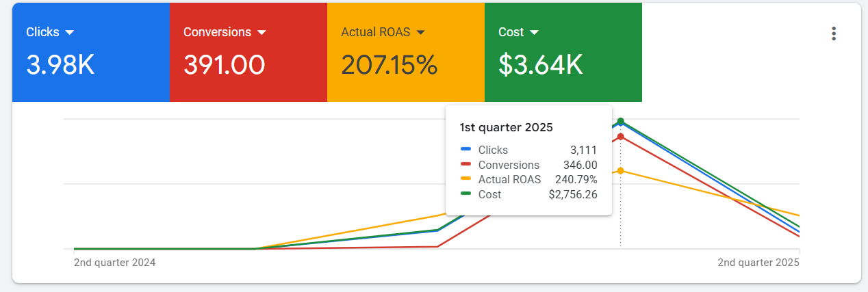Click the $3.64K value on green card
Screen dimensions: 868x292
click(540, 65)
